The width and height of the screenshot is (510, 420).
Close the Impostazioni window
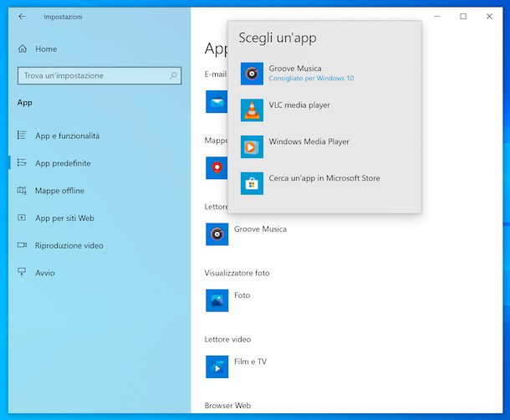[x=489, y=16]
